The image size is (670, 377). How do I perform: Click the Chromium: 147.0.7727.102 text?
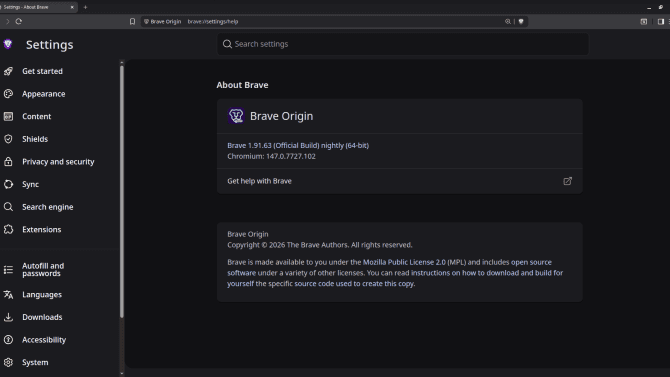pyautogui.click(x=271, y=156)
